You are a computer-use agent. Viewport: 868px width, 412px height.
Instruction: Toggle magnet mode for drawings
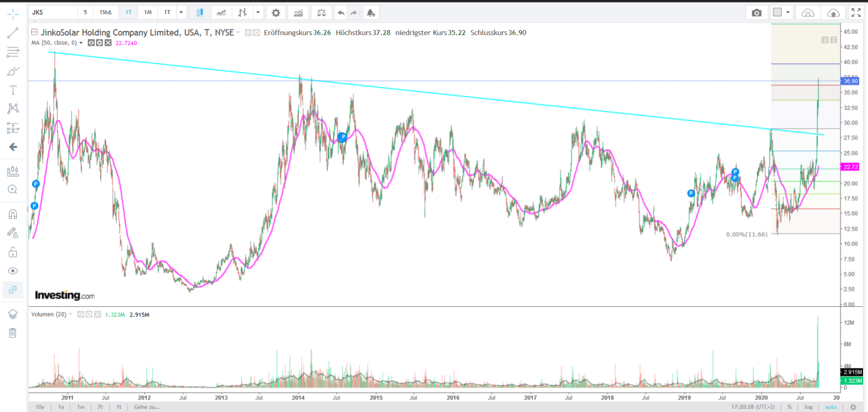12,214
